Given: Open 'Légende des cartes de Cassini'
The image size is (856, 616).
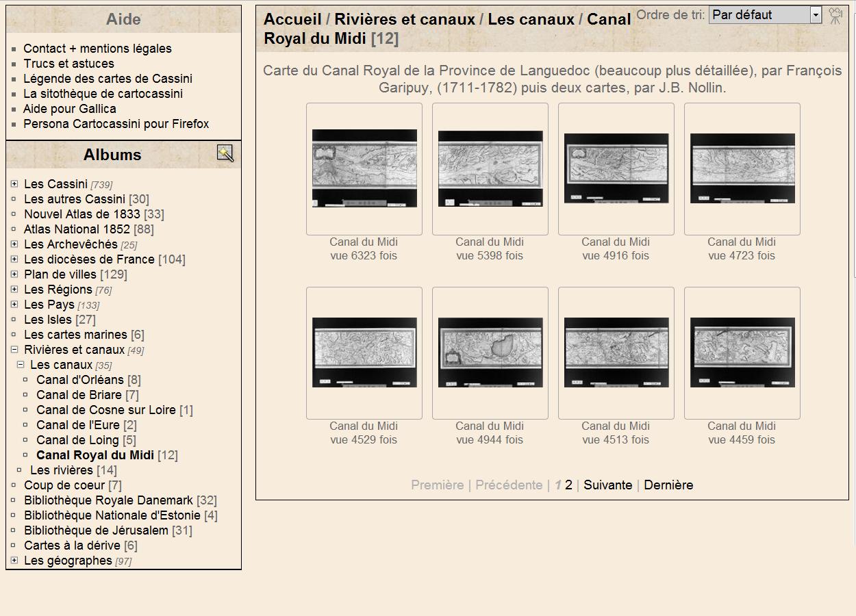Looking at the screenshot, I should tap(108, 79).
